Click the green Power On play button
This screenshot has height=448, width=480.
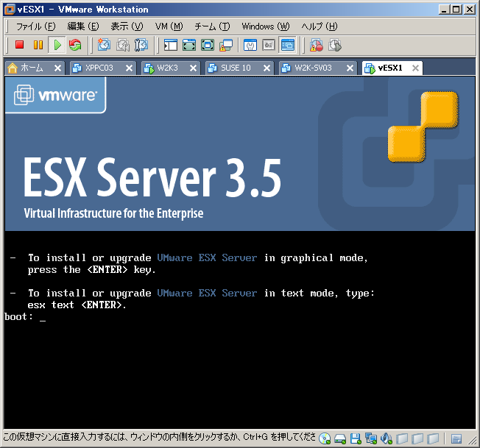click(57, 45)
